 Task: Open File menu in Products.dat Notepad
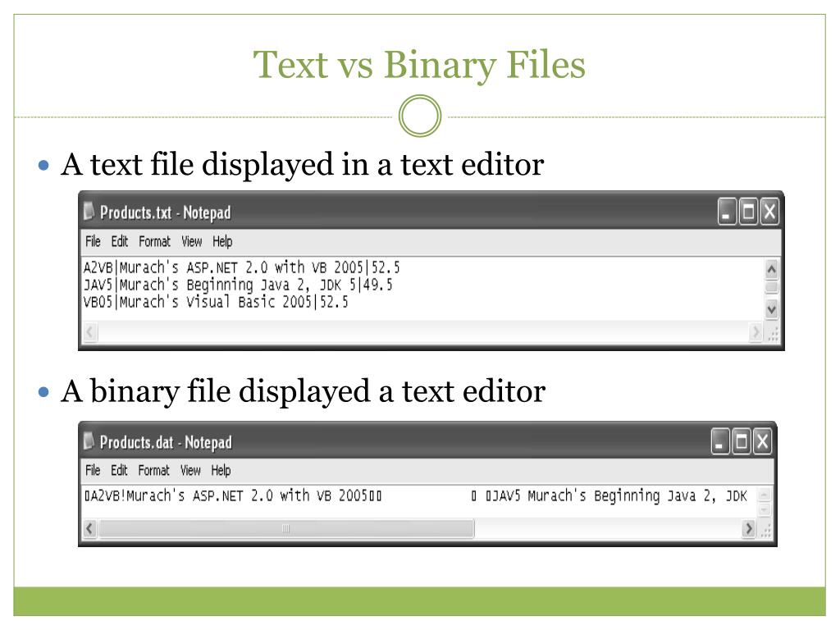tap(93, 470)
